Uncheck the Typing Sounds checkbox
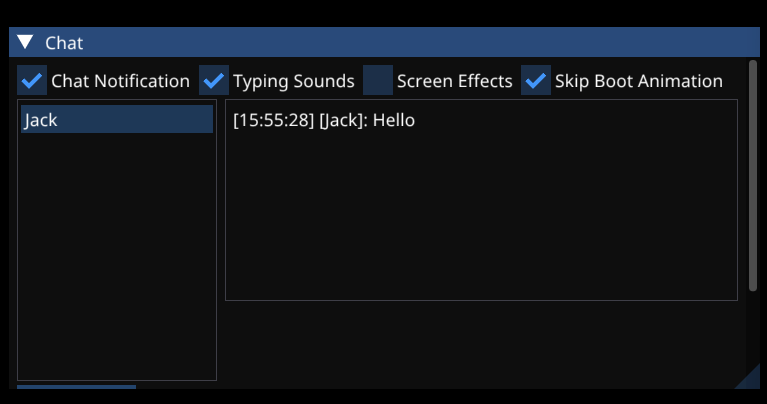Image resolution: width=767 pixels, height=404 pixels. tap(214, 81)
